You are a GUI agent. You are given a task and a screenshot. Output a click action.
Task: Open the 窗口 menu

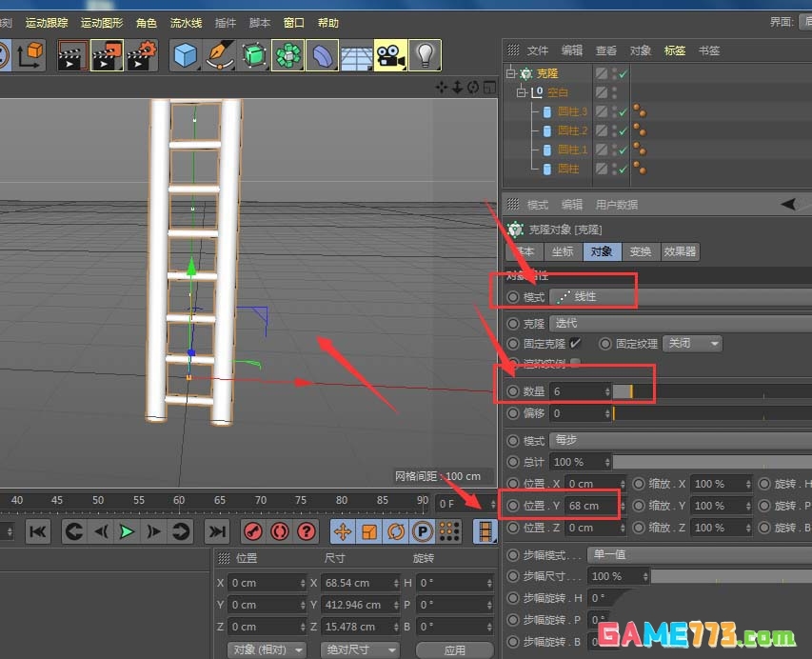click(293, 22)
